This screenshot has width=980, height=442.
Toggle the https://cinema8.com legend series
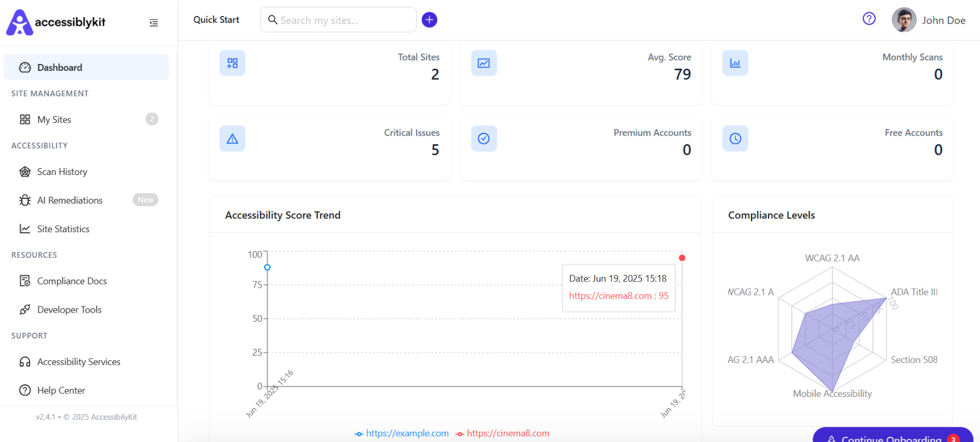click(x=503, y=433)
